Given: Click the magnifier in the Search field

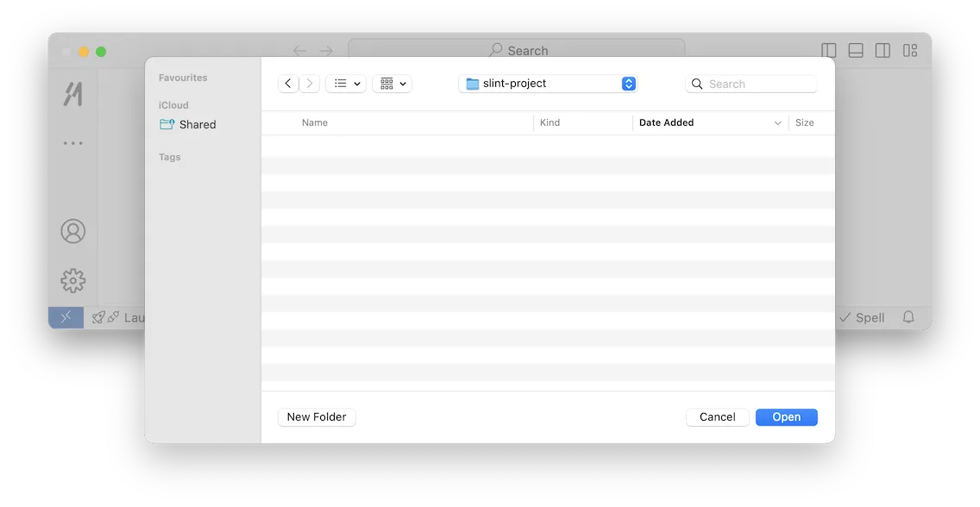Looking at the screenshot, I should tap(696, 84).
